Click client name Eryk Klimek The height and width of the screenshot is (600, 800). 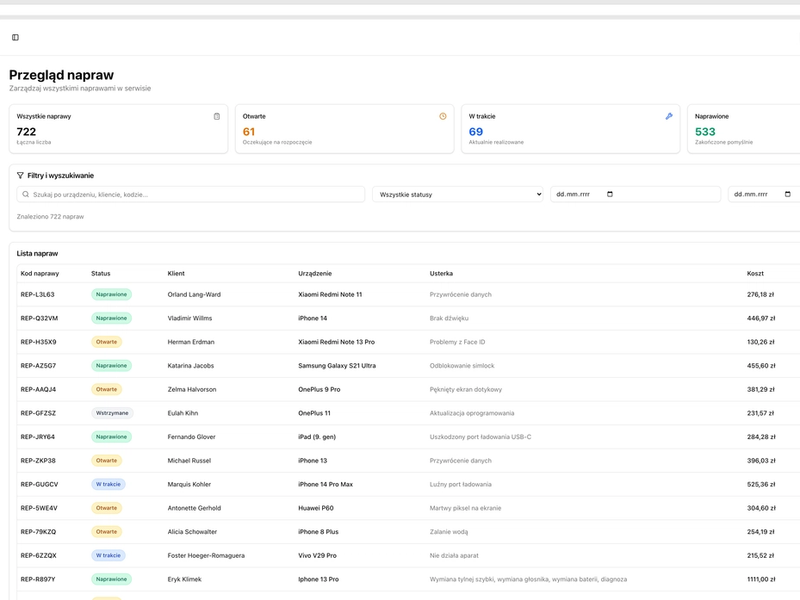click(185, 579)
